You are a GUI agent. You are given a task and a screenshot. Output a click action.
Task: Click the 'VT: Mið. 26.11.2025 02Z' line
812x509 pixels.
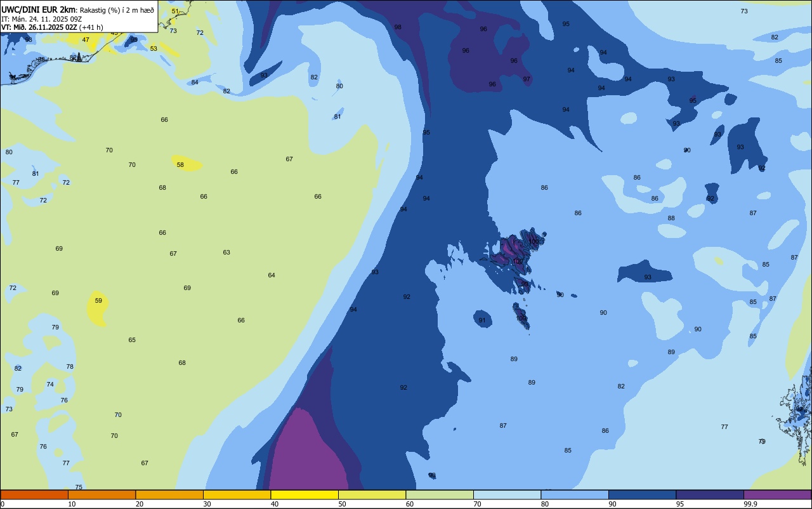pyautogui.click(x=39, y=27)
